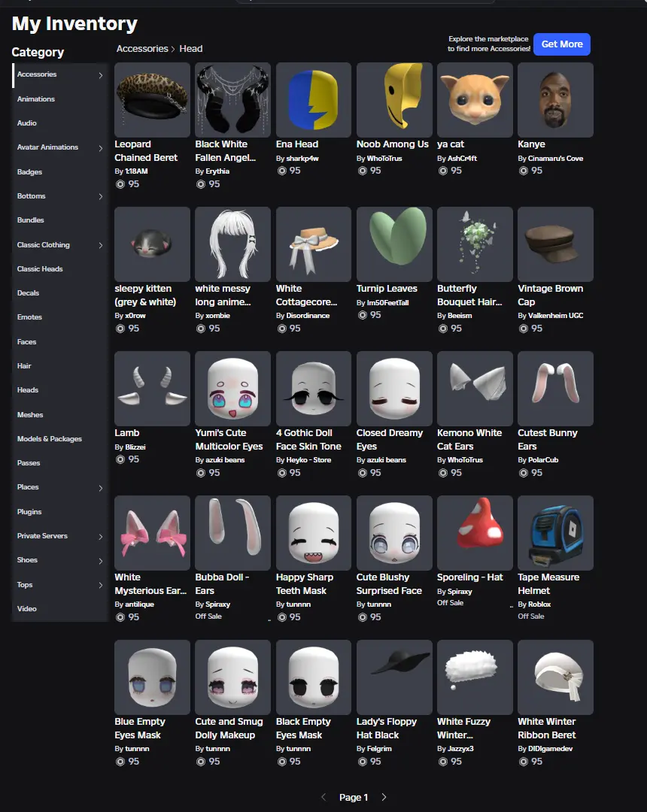This screenshot has height=812, width=647.
Task: Select the Butterfly Bouquet Hair image
Action: 475,244
